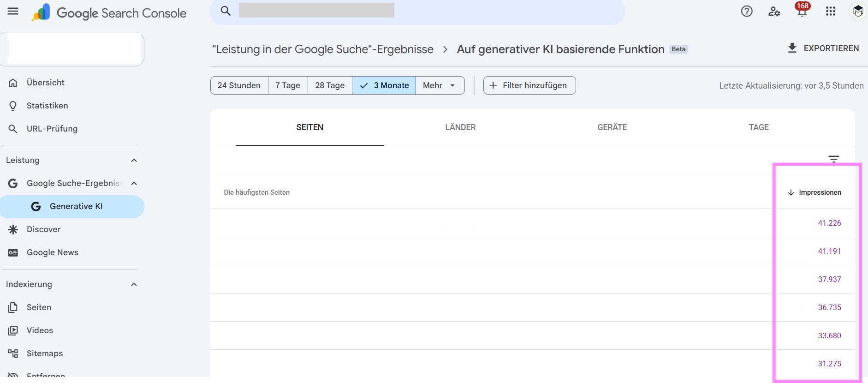The width and height of the screenshot is (868, 383).
Task: Click the sort arrow beside Impressionen
Action: point(791,192)
